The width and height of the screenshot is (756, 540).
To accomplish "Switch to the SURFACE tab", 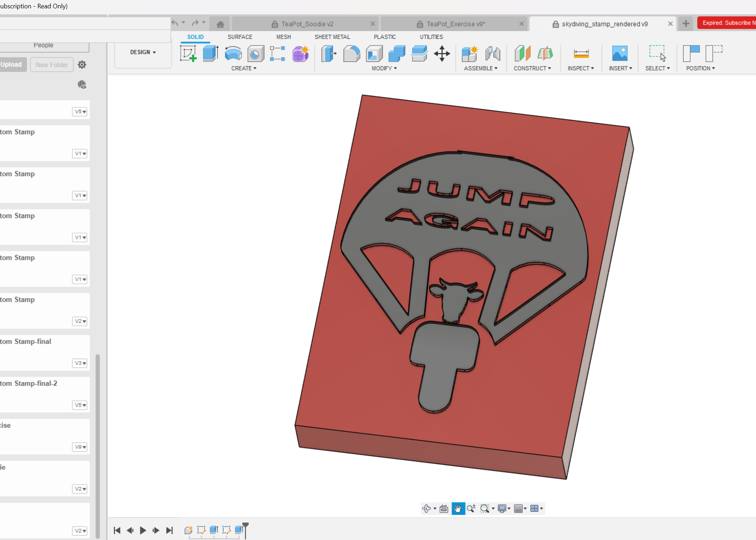I will click(x=240, y=37).
